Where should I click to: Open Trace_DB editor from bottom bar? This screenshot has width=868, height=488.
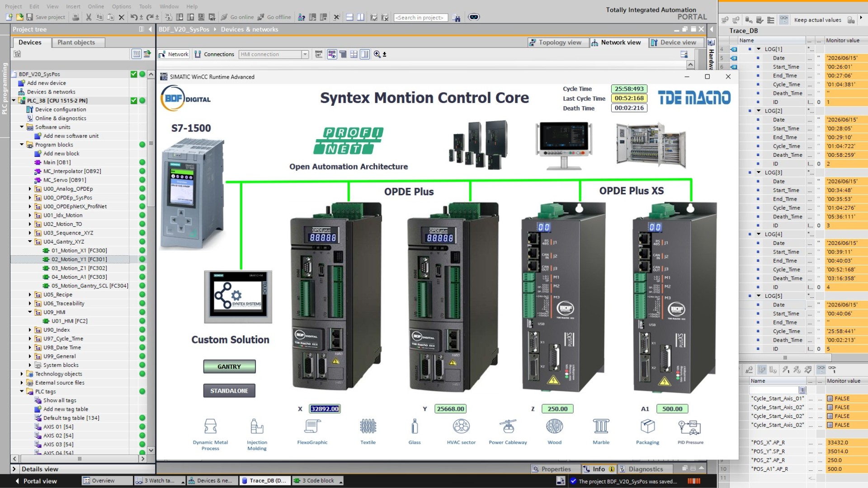pyautogui.click(x=264, y=481)
